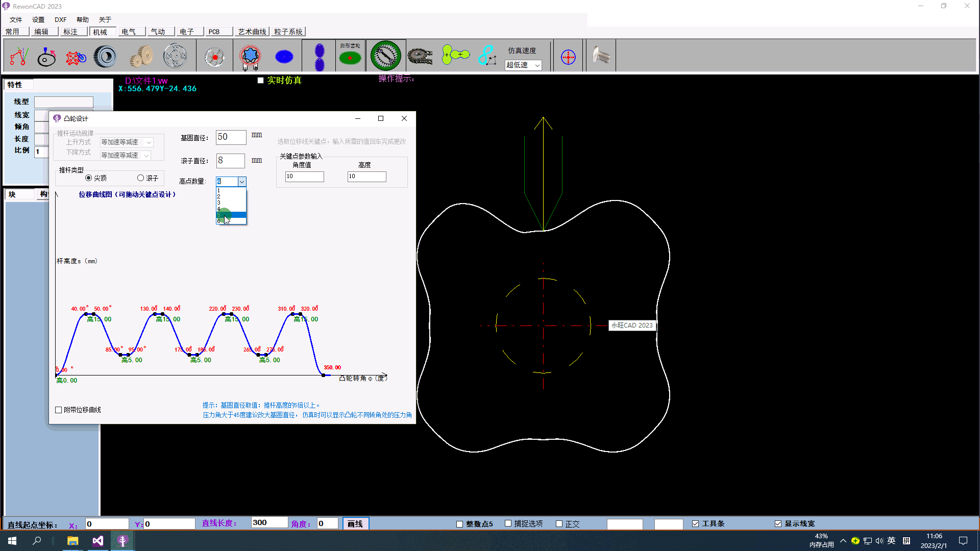Choose 5 in the 高点数量 dropdown list
Viewport: 980px width, 551px height.
231,215
